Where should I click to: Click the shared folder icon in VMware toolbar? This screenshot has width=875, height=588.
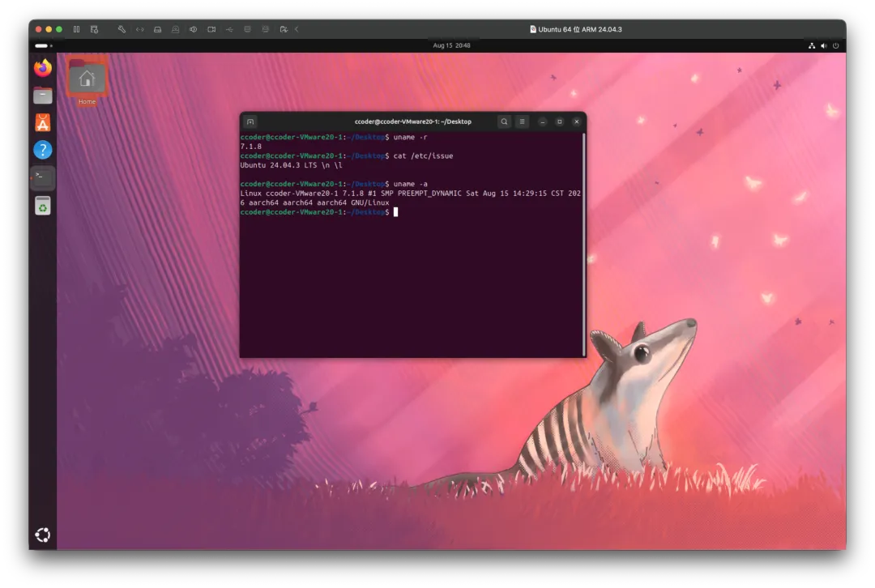pyautogui.click(x=284, y=29)
